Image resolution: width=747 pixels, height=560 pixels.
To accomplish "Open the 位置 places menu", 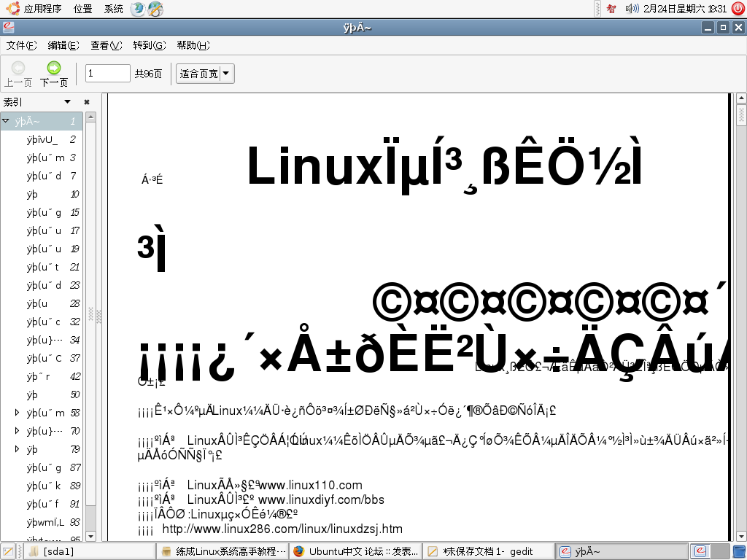I will pyautogui.click(x=83, y=9).
